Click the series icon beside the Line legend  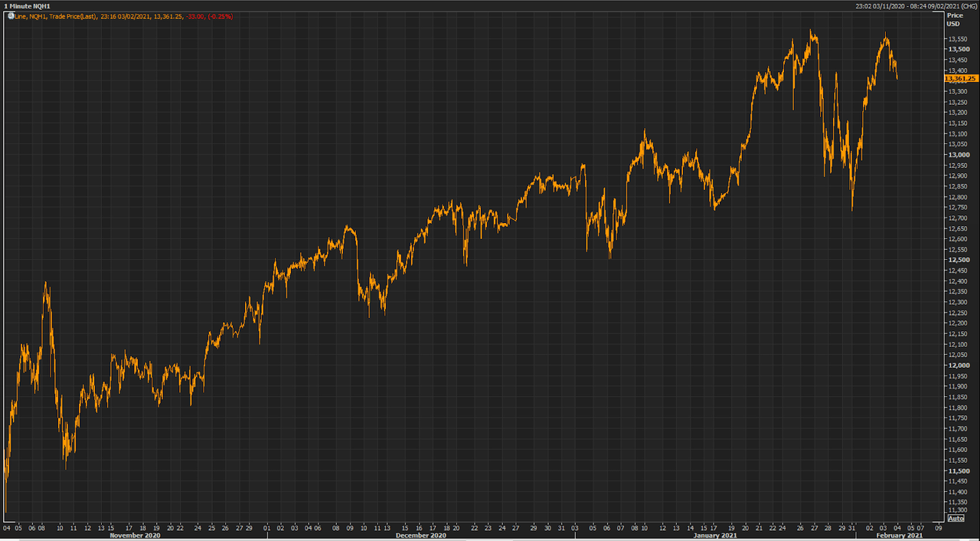(10, 15)
